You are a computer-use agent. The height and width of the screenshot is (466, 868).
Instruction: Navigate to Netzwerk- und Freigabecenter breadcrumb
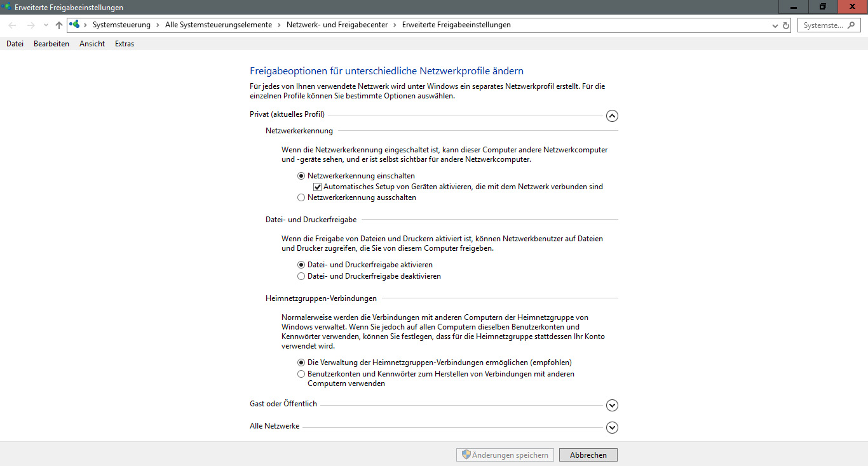click(x=338, y=25)
